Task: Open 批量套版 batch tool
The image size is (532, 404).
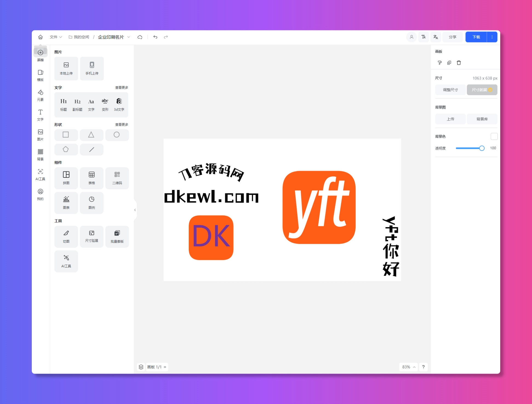Action: point(117,237)
